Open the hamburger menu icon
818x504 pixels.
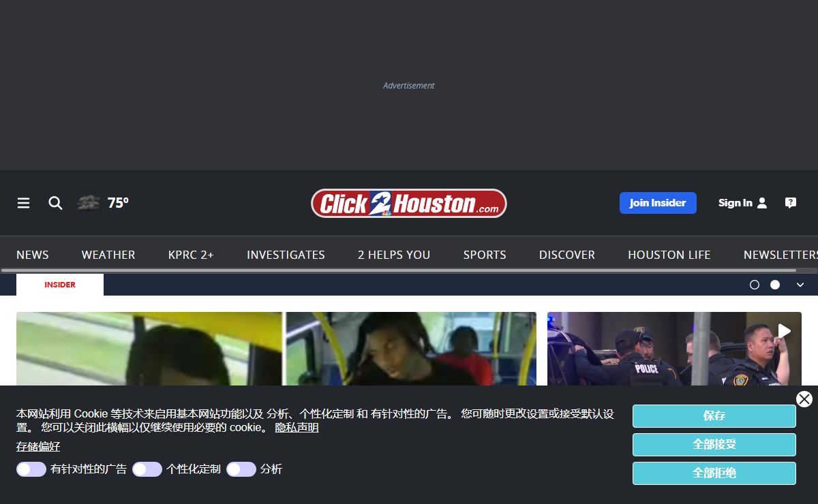[24, 203]
